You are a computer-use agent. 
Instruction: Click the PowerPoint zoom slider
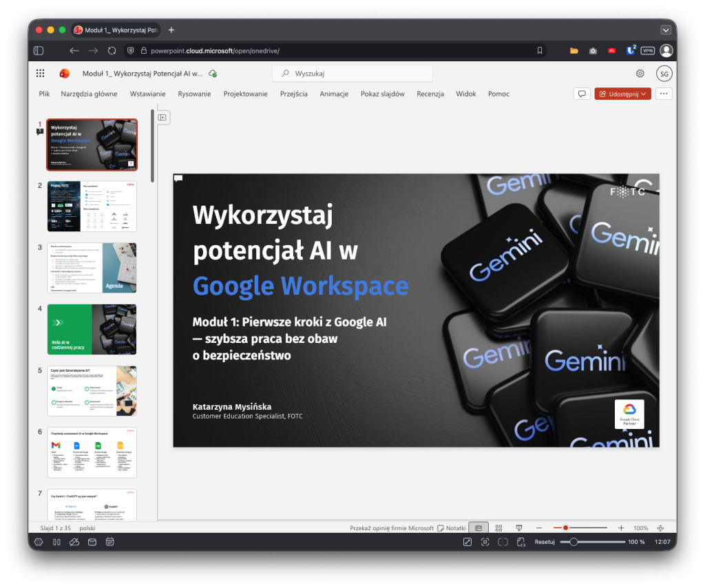[580, 528]
